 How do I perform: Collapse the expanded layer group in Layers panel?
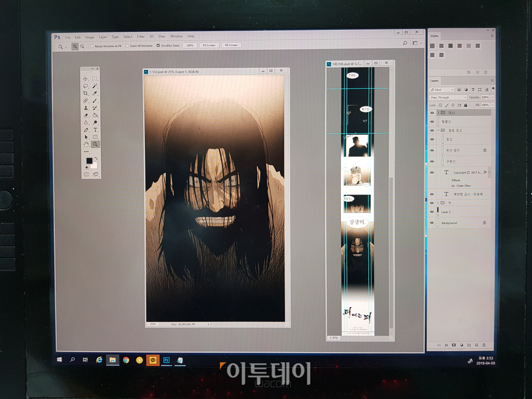pos(438,131)
